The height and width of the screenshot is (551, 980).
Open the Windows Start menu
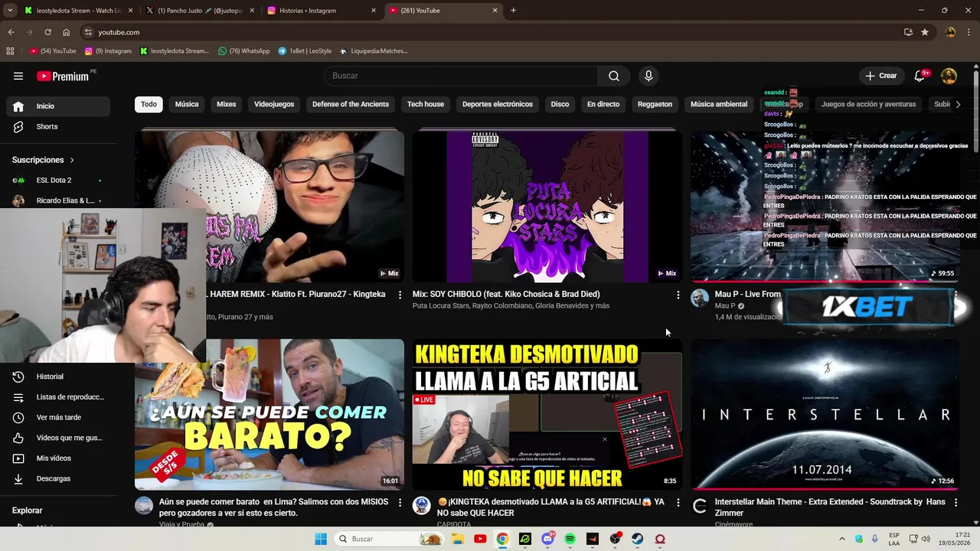(x=321, y=539)
